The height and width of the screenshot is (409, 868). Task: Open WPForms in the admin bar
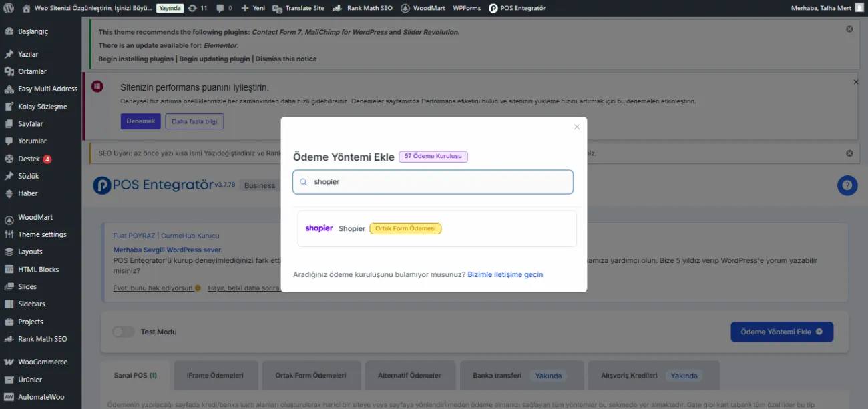466,8
